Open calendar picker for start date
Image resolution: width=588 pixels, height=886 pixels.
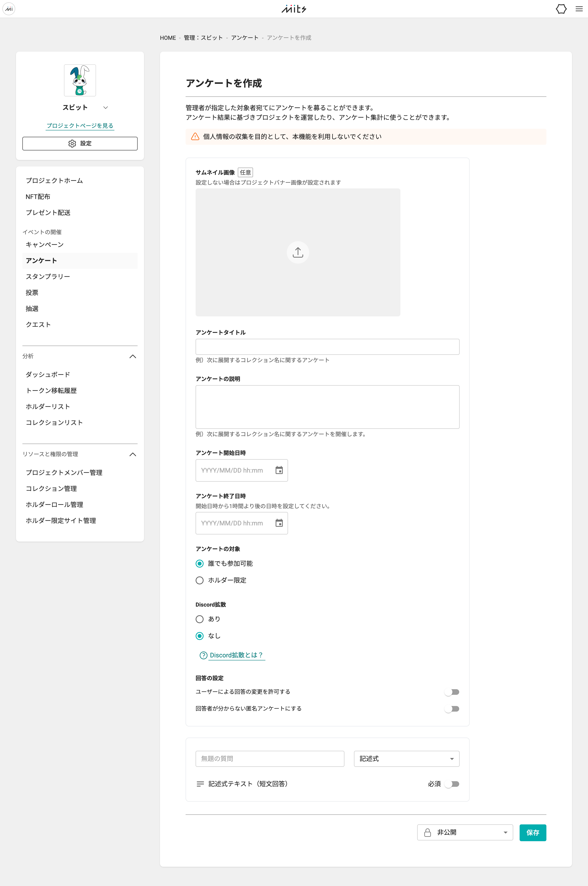pos(279,470)
